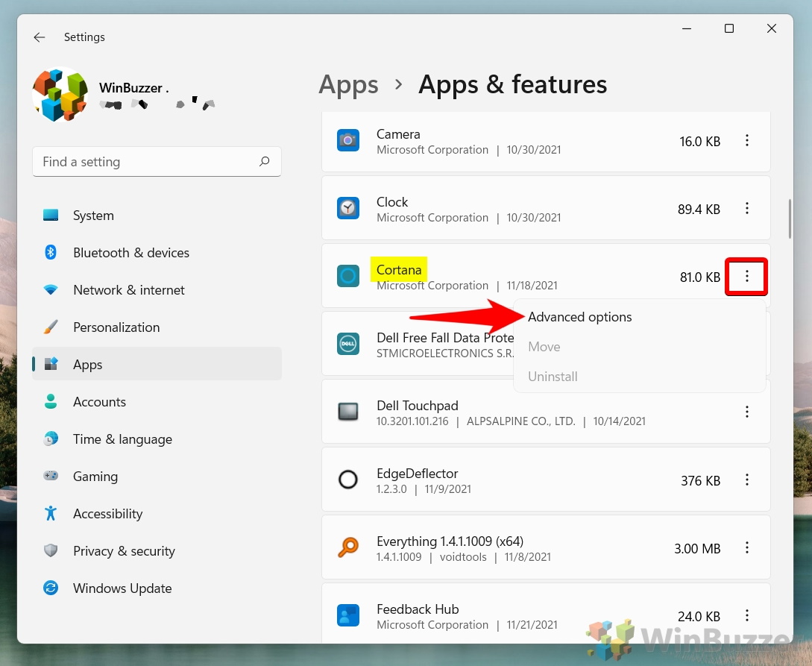Expand more options for Feedback Hub
Image resolution: width=812 pixels, height=666 pixels.
[746, 616]
